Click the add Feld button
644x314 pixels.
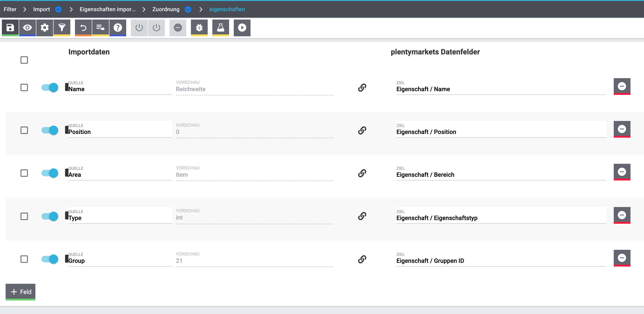(x=20, y=291)
